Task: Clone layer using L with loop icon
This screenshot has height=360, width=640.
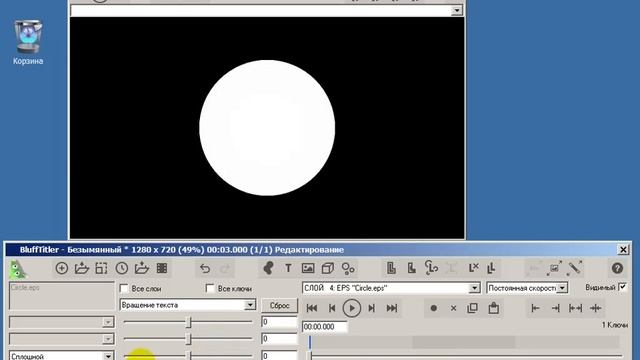Action: click(431, 268)
